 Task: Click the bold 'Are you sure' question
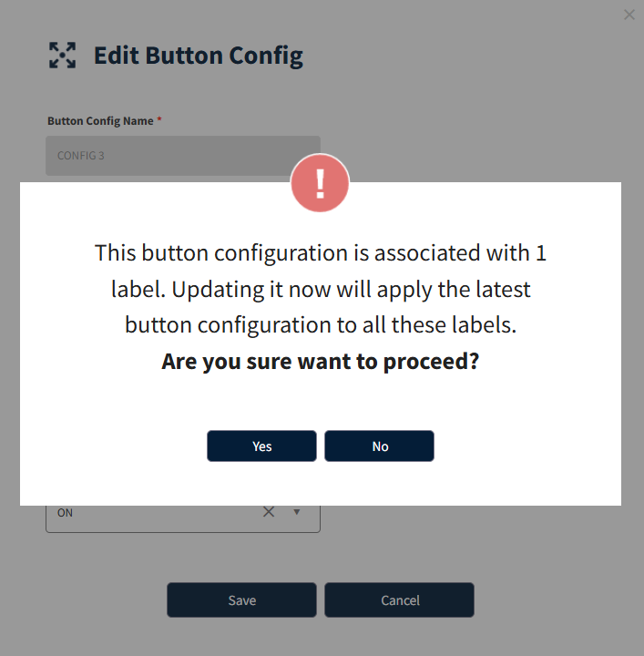click(320, 361)
